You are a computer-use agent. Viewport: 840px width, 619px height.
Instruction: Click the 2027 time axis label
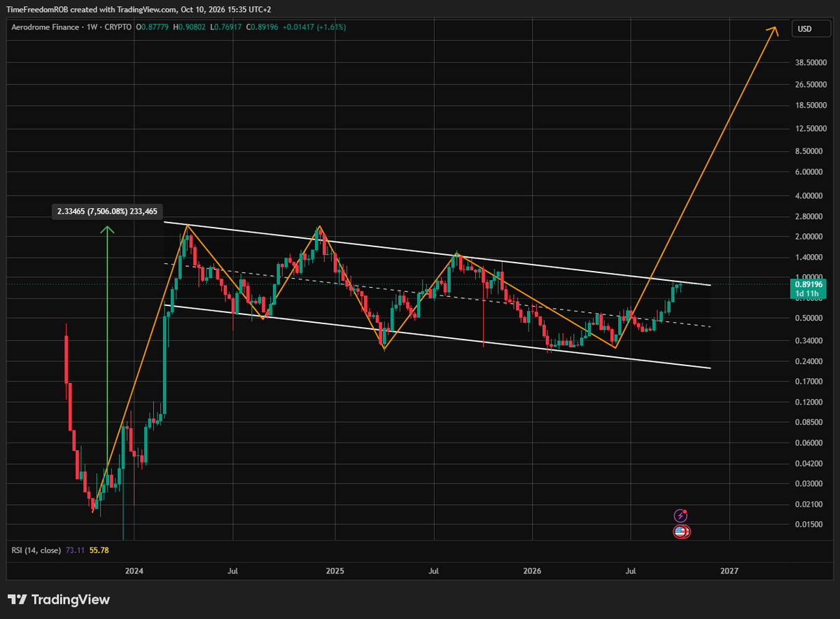[729, 572]
